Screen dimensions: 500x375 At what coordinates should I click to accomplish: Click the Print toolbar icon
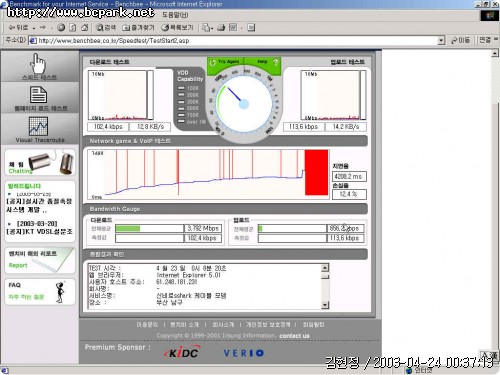click(221, 28)
